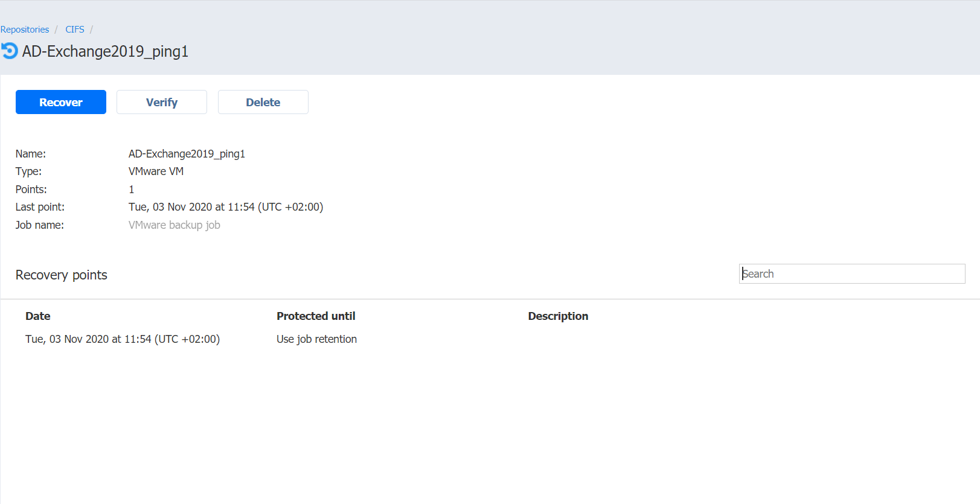980x504 pixels.
Task: Open the Repositories breadcrumb link
Action: point(25,30)
